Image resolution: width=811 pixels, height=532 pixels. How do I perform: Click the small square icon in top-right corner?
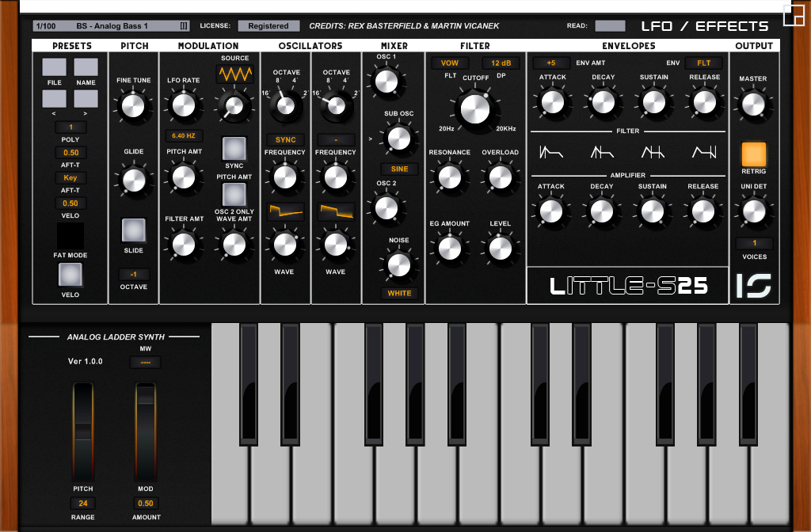[793, 16]
